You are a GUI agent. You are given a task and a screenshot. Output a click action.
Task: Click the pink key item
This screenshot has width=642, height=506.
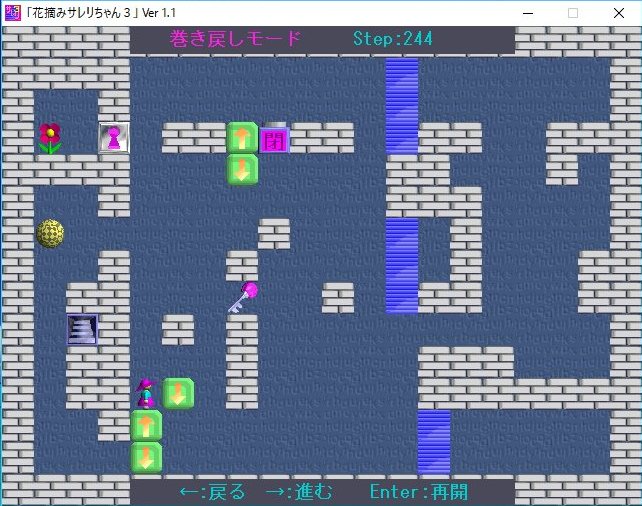(242, 297)
